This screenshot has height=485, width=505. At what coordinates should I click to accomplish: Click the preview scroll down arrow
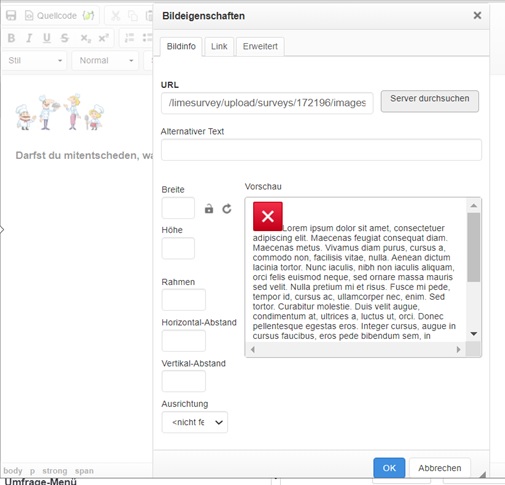point(473,334)
